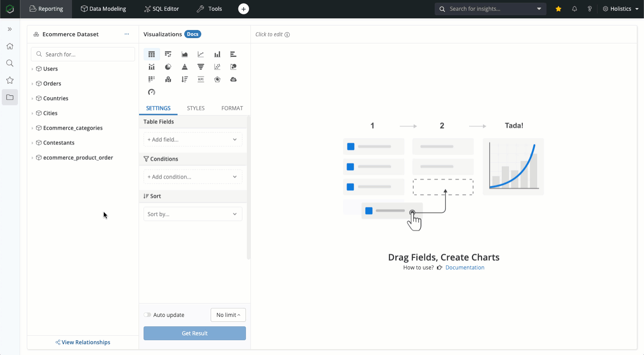The height and width of the screenshot is (355, 644).
Task: Switch to the STYLES tab
Action: click(195, 108)
